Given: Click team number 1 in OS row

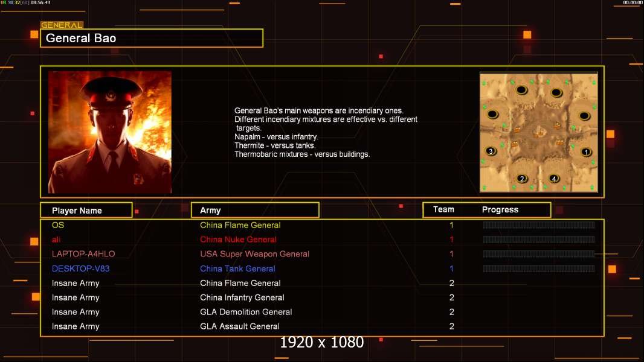Looking at the screenshot, I should [451, 225].
